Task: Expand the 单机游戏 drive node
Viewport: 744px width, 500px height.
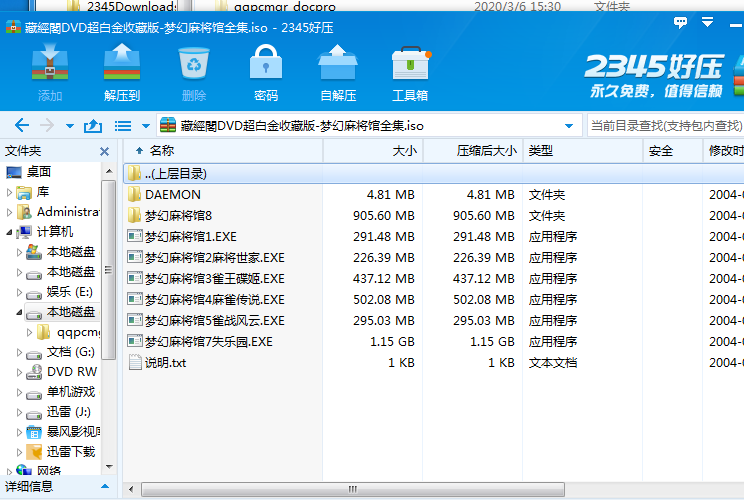Action: coord(19,392)
